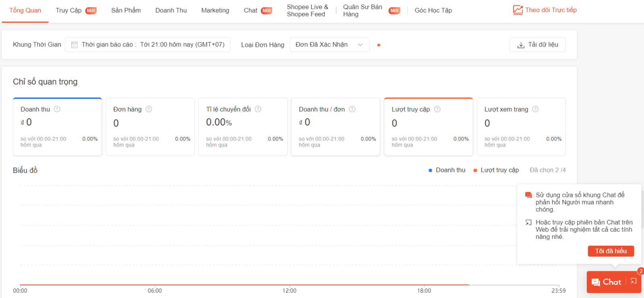Open the Đơn Đã Xác Nhận dropdown

point(329,45)
